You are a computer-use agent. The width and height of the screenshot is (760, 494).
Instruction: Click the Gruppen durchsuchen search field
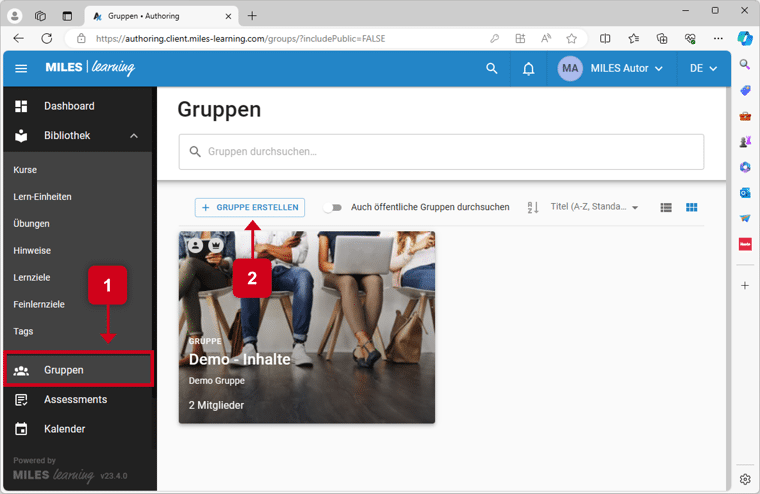coord(440,152)
